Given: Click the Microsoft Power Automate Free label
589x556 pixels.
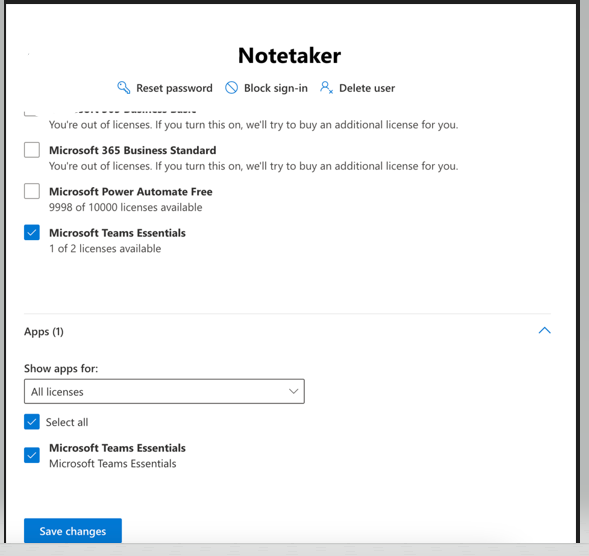Looking at the screenshot, I should click(131, 192).
